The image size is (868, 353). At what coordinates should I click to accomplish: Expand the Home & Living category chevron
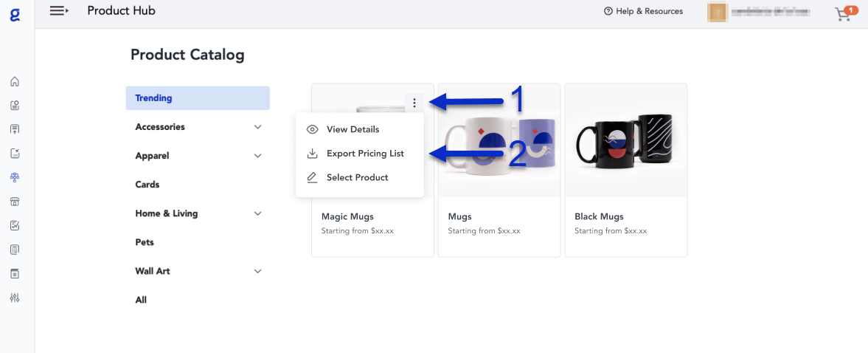[x=257, y=213]
